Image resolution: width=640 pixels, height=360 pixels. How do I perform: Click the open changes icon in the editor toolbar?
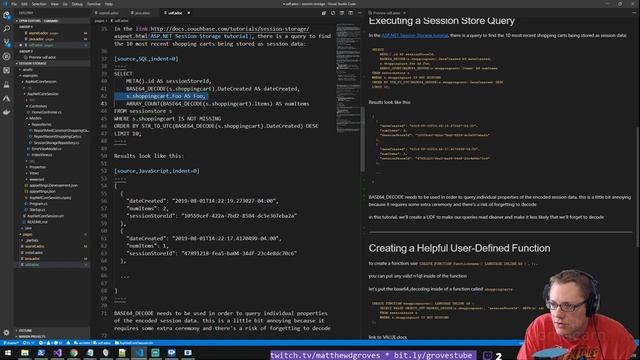point(342,13)
